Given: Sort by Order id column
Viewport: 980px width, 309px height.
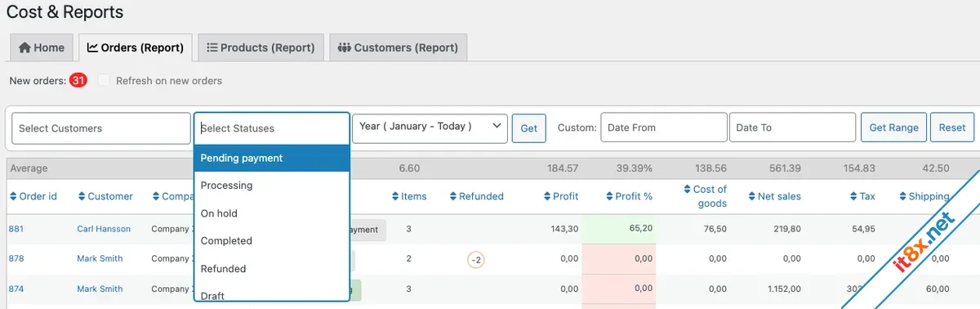Looking at the screenshot, I should point(33,196).
